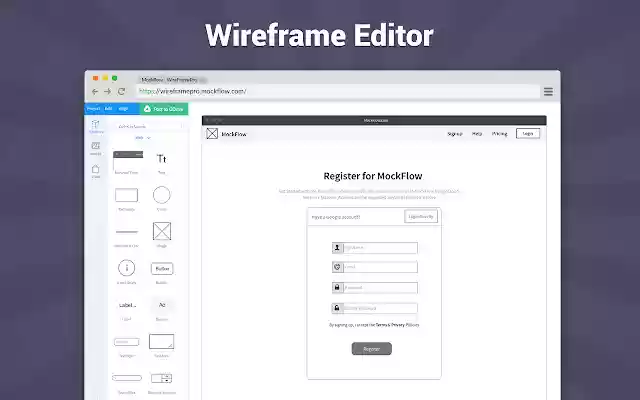Click the wireframepro.mockflow.com address bar
Image resolution: width=640 pixels, height=400 pixels.
point(337,91)
